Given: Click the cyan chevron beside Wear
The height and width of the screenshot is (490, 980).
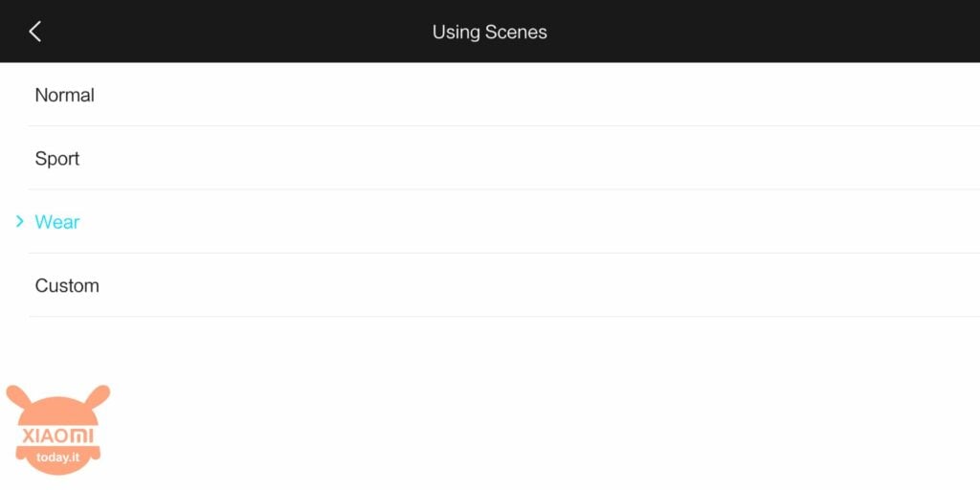Looking at the screenshot, I should tap(19, 221).
